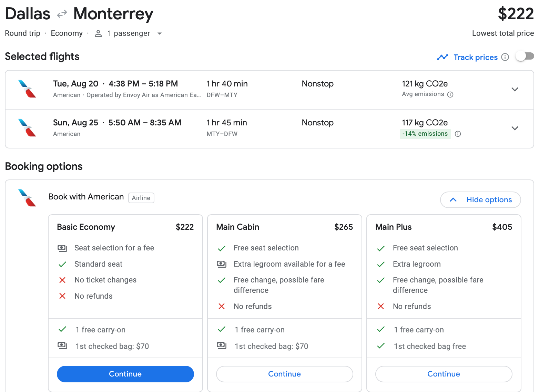Click the Main Cabin checked bag fee icon
Screen dimensions: 539x392
pos(222,345)
